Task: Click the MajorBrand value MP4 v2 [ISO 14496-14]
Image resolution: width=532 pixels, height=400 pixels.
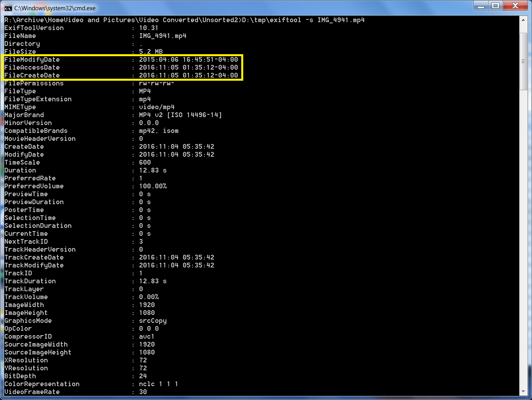Action: tap(181, 115)
